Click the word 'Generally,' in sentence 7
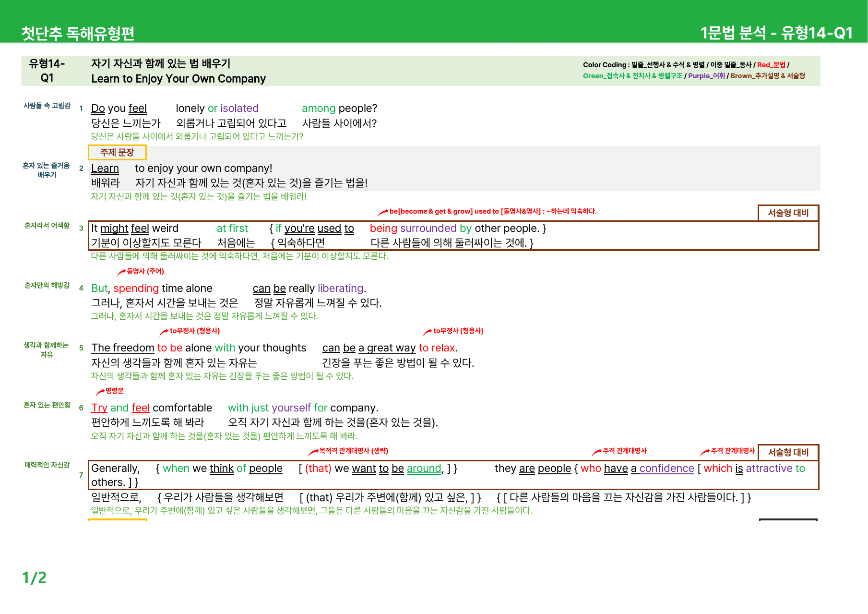Image resolution: width=868 pixels, height=614 pixels. click(116, 469)
